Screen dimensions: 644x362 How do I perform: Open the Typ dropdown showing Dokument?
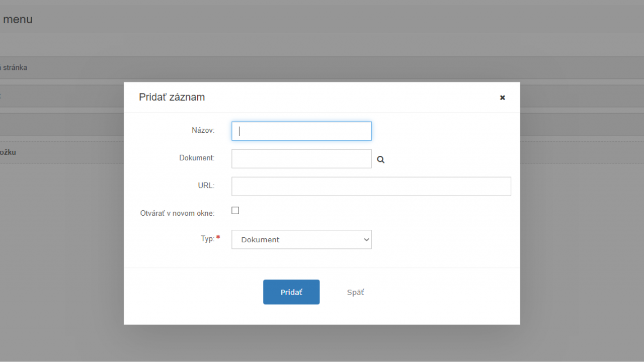tap(301, 240)
